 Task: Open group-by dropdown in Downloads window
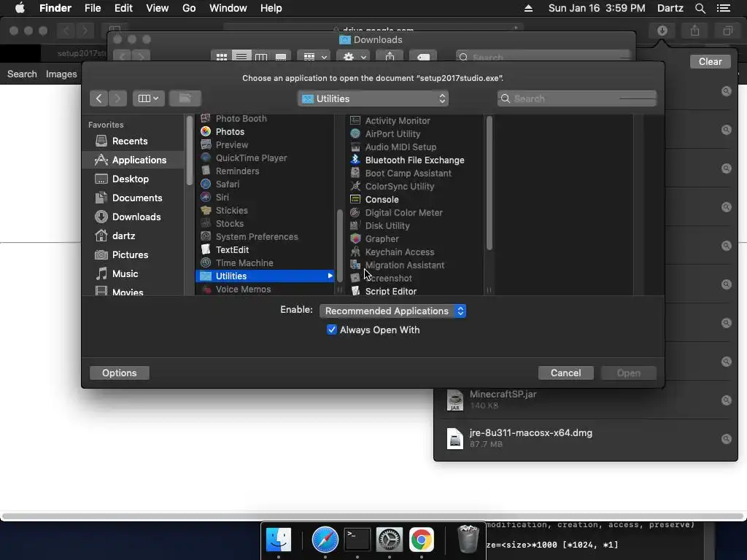click(314, 57)
